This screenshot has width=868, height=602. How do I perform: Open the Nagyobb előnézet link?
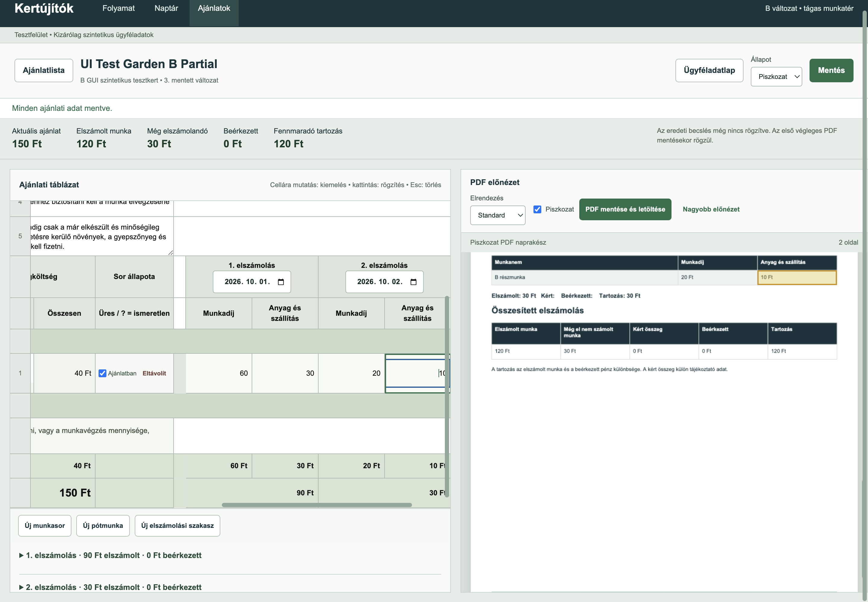pyautogui.click(x=711, y=209)
